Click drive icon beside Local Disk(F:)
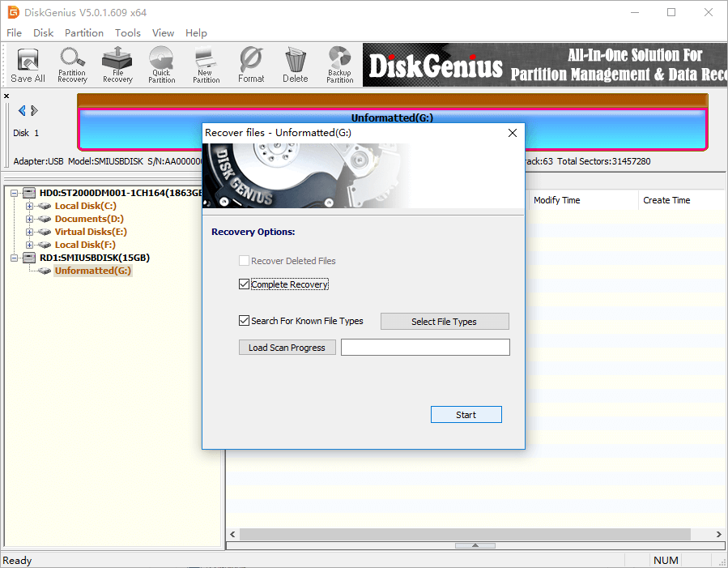The width and height of the screenshot is (728, 568). (x=45, y=245)
